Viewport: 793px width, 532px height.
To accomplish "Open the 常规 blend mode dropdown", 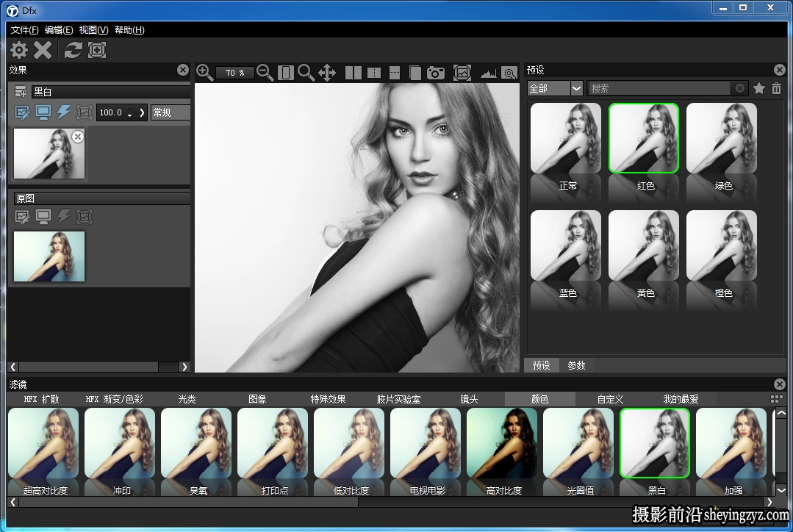I will click(x=171, y=112).
